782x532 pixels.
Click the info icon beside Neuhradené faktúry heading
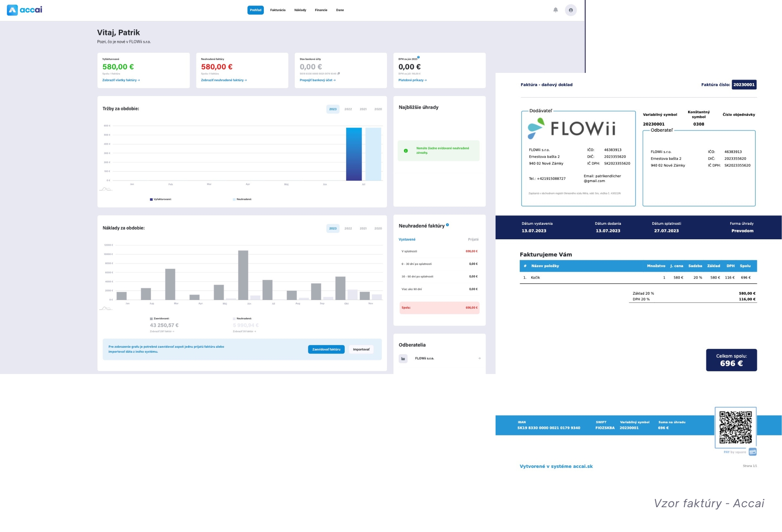[448, 225]
